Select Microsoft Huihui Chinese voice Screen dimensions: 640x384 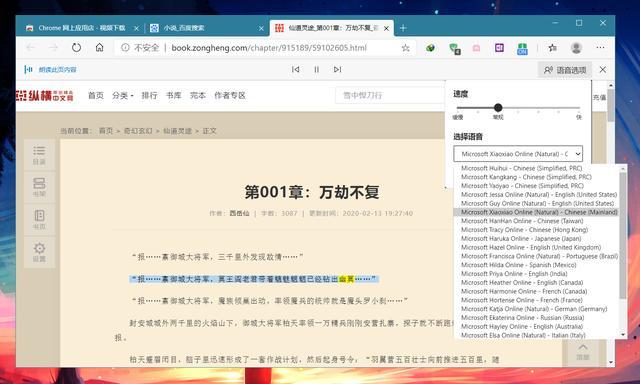coord(521,168)
